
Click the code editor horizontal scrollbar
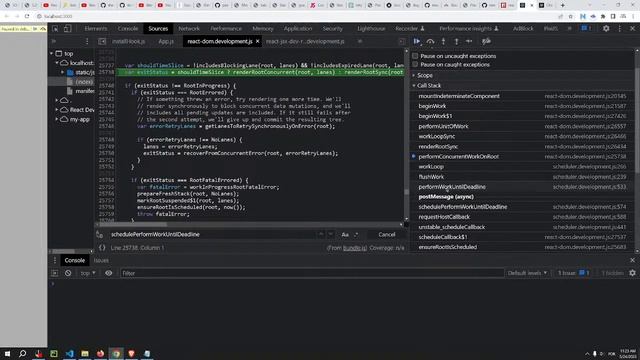click(133, 224)
